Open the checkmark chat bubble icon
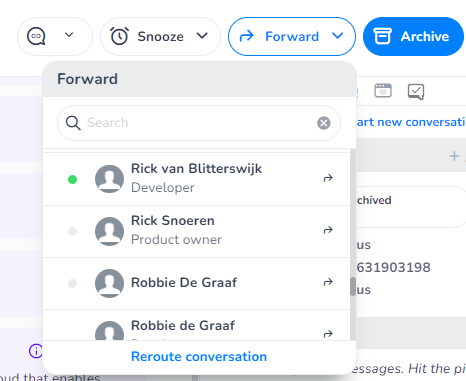 (x=416, y=91)
